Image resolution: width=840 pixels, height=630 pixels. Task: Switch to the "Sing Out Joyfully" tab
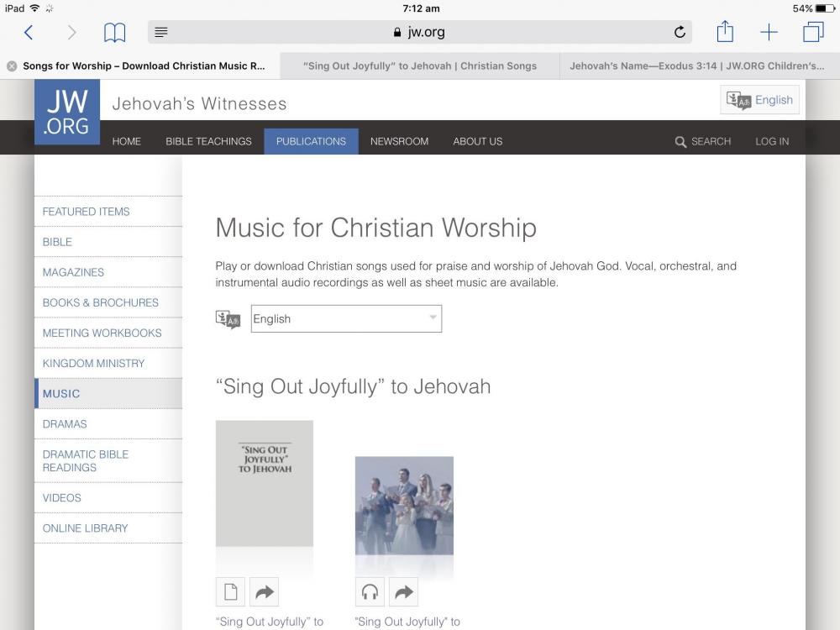(419, 66)
